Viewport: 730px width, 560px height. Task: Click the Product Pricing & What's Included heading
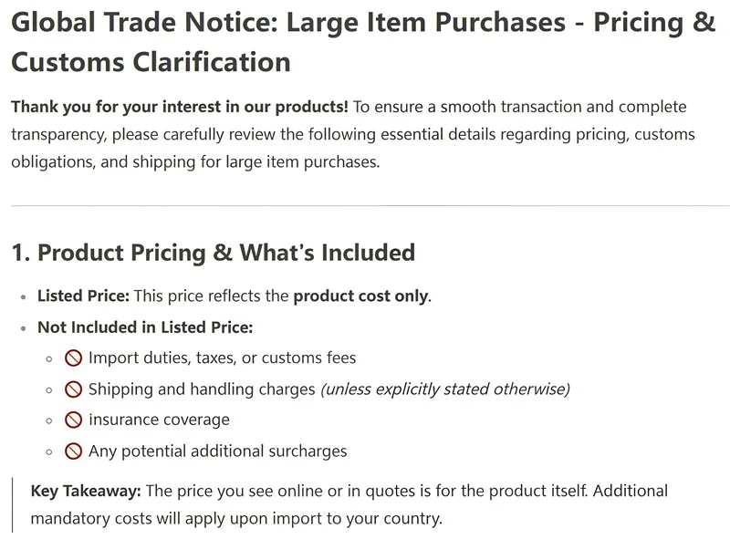click(213, 253)
